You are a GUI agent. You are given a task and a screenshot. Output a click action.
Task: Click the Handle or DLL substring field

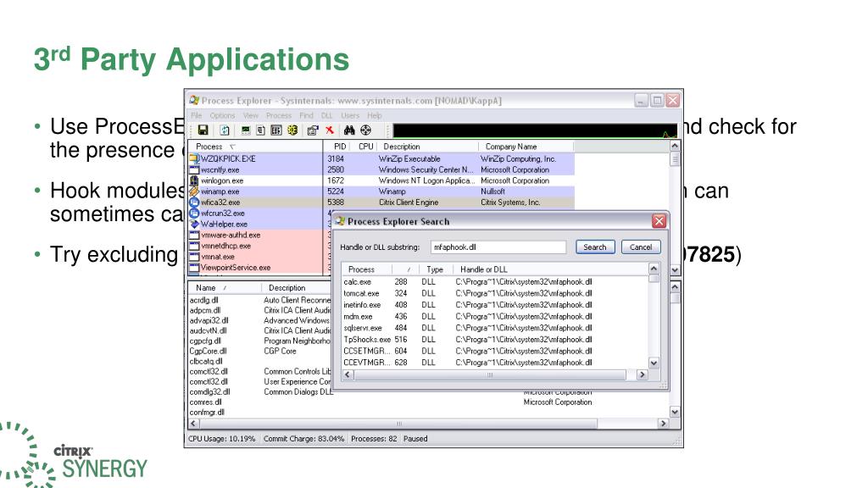tap(498, 247)
